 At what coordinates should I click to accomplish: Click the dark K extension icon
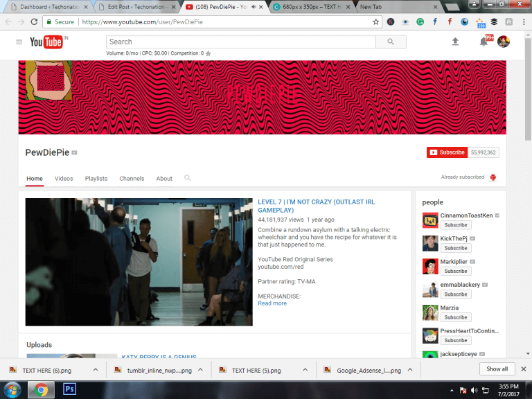click(x=391, y=21)
